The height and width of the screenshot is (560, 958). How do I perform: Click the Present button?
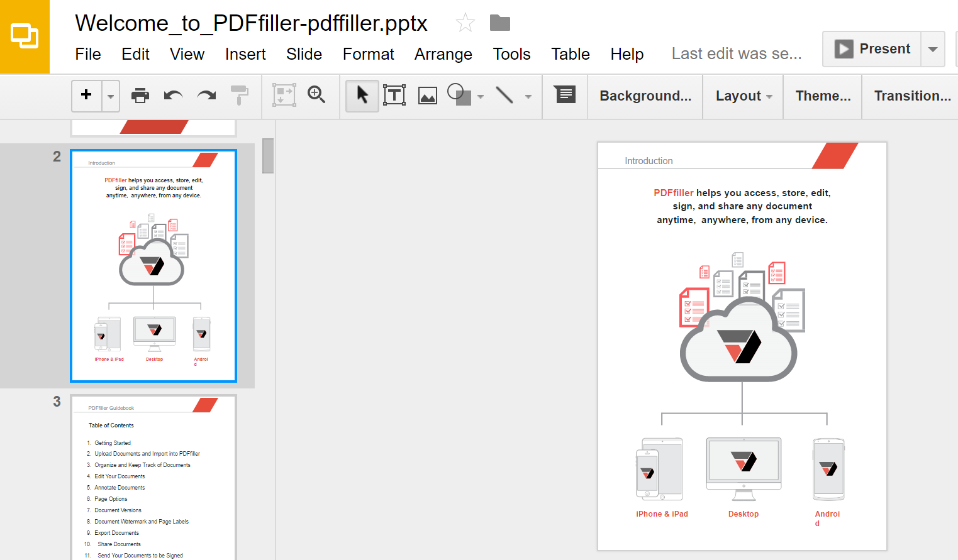872,49
